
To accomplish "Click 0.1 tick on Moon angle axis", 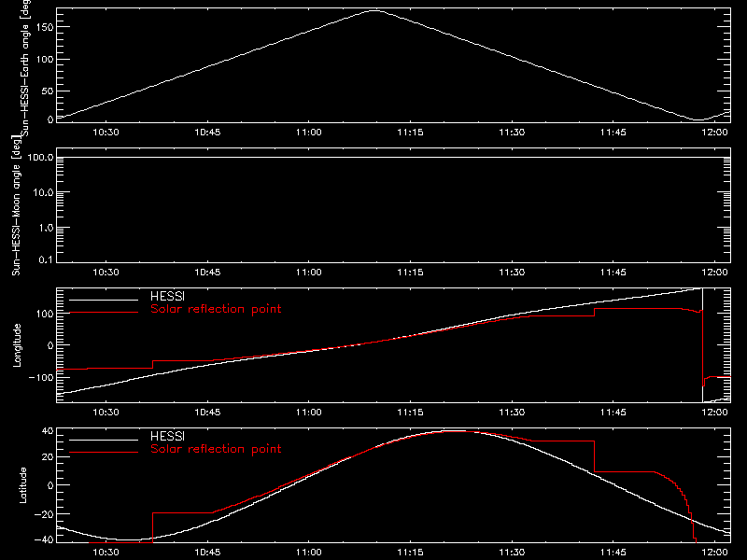I will click(46, 260).
